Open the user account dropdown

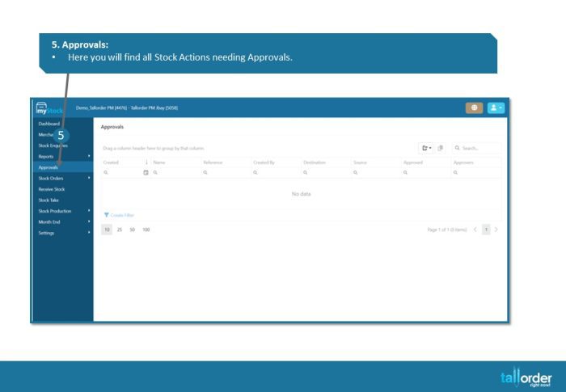pyautogui.click(x=496, y=107)
